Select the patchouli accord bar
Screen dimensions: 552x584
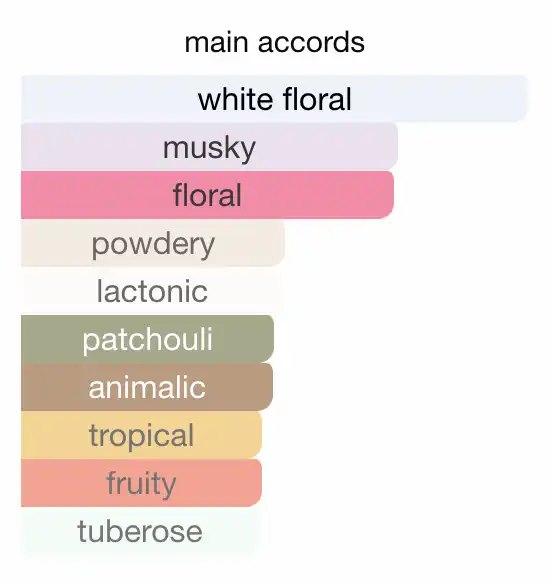pos(147,339)
